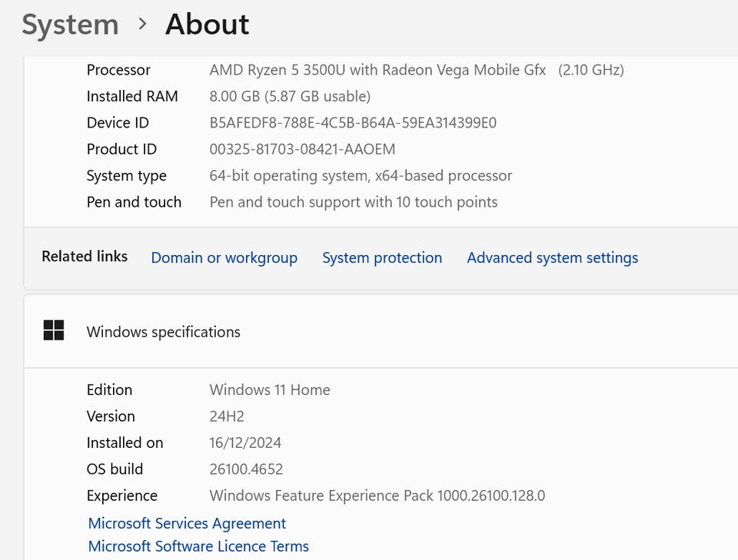Screen dimensions: 738x560
Task: Select the Device ID value B5AFEDF8
Action: [353, 123]
